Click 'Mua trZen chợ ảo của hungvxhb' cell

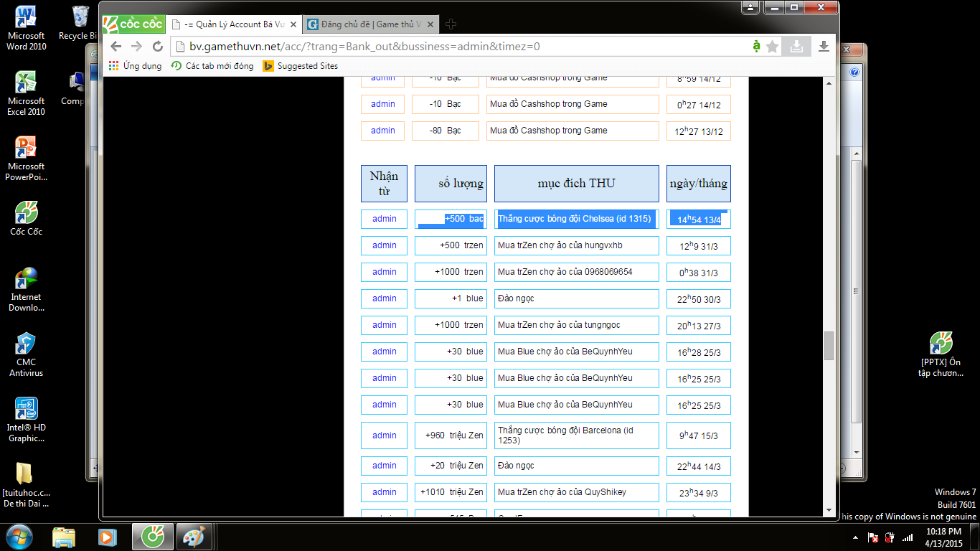click(x=577, y=245)
